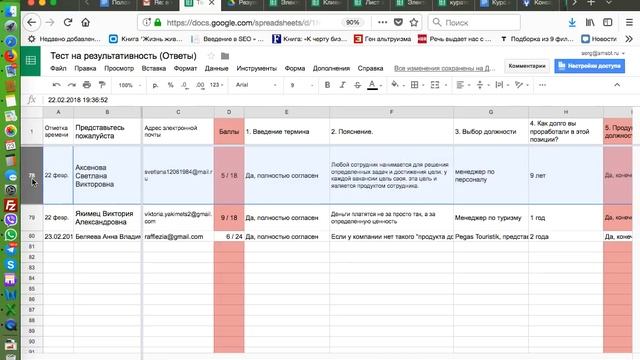Toggle the browser sidebar icon
The width and height of the screenshot is (640, 360).
[608, 22]
